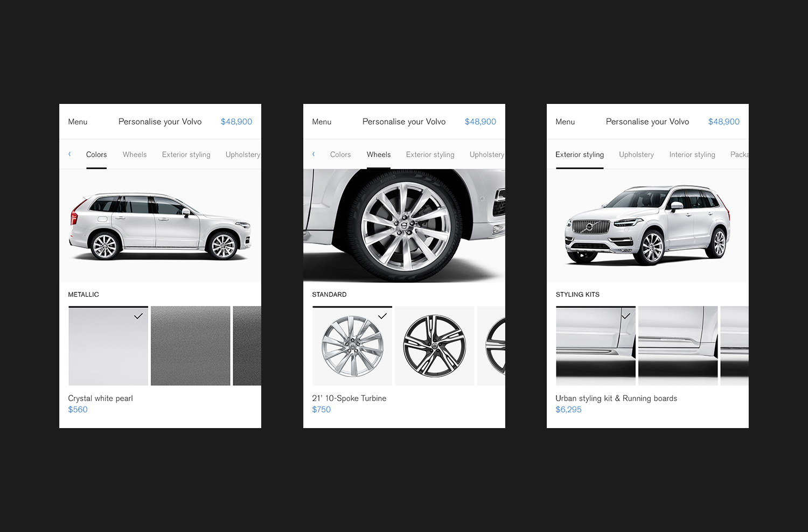Select the 10-Spoke Turbine wheel thumbnail
The image size is (808, 532).
click(x=352, y=346)
